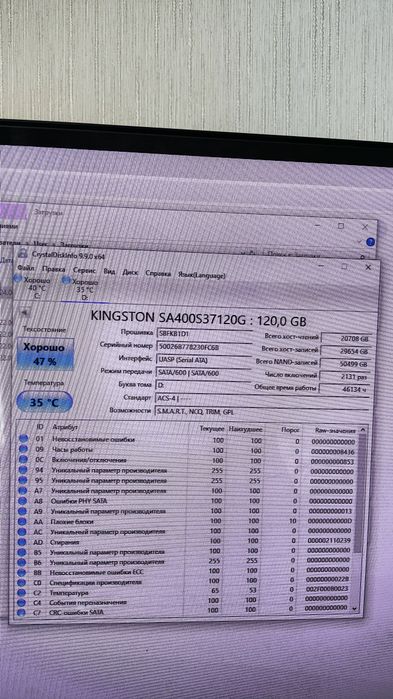Open the Вид menu
393x699 pixels.
click(x=110, y=271)
